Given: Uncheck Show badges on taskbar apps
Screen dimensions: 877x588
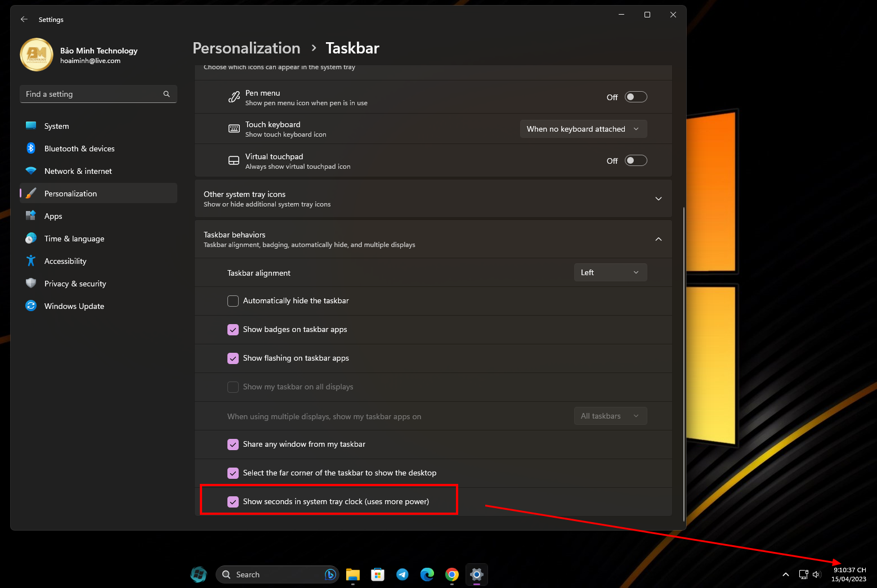Looking at the screenshot, I should (x=233, y=330).
